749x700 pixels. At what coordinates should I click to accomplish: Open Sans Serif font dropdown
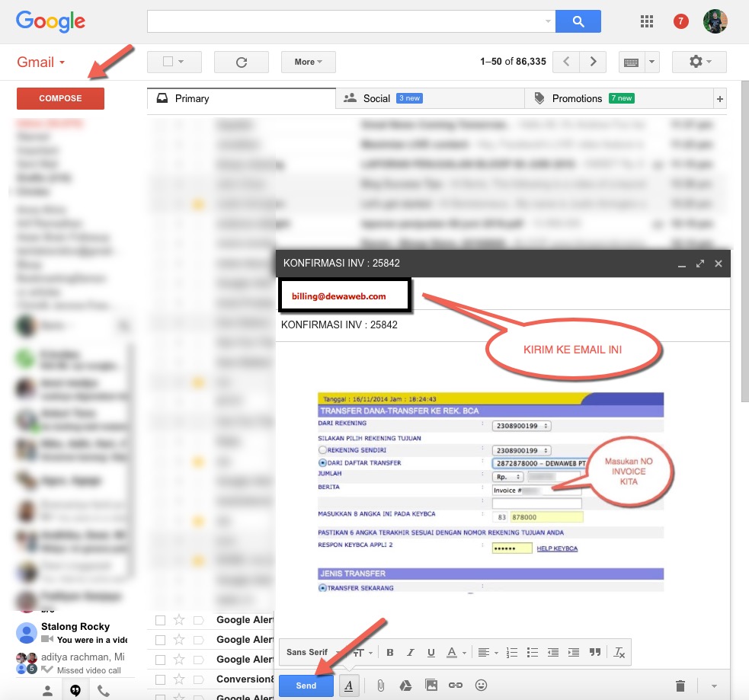tap(312, 652)
